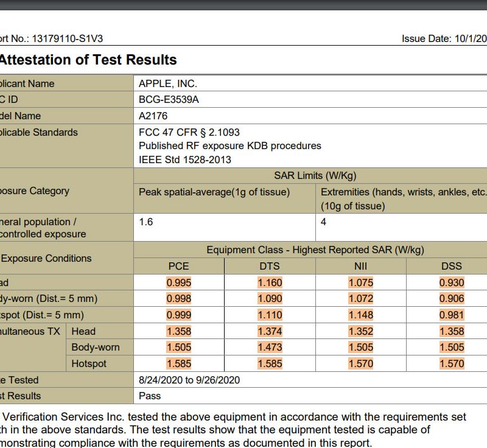Select the highlighted 1.374 value

270,331
